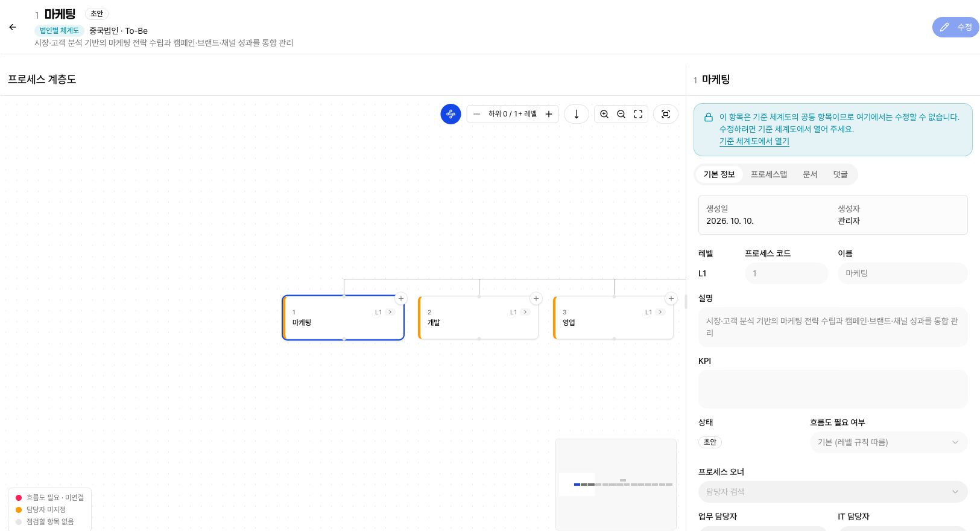Image resolution: width=980 pixels, height=531 pixels.
Task: Open the 기준 체계도에서 열기 link
Action: pyautogui.click(x=754, y=141)
